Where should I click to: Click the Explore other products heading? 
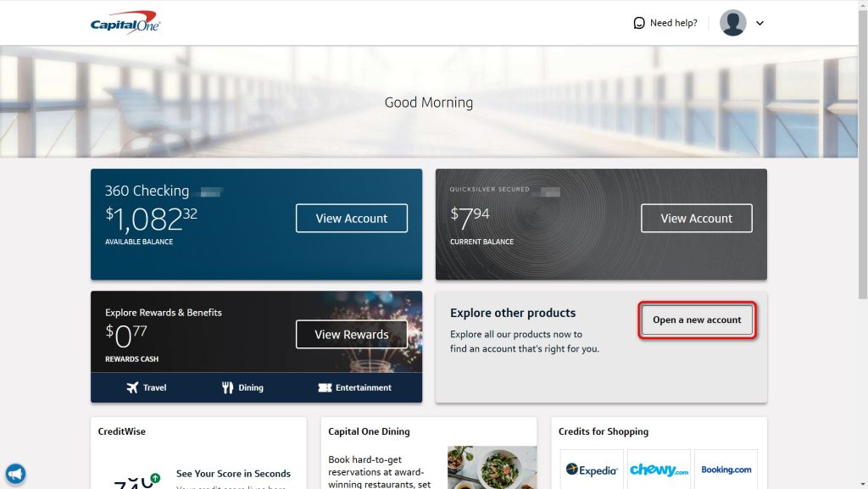513,313
